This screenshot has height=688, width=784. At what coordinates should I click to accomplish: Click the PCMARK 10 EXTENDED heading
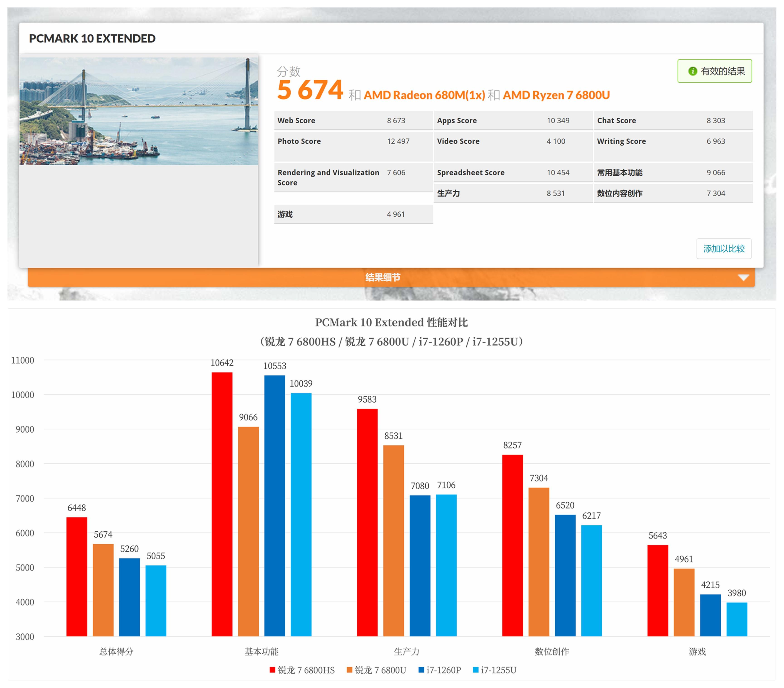(92, 38)
